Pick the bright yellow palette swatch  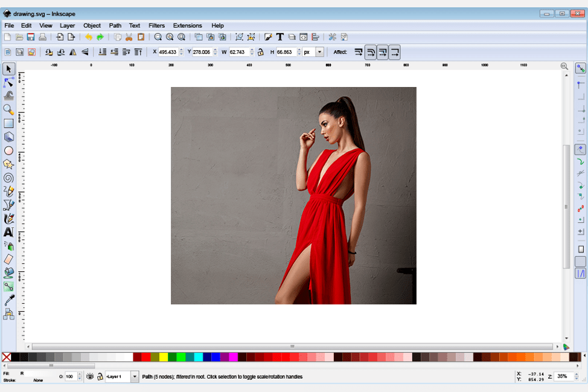[164, 357]
